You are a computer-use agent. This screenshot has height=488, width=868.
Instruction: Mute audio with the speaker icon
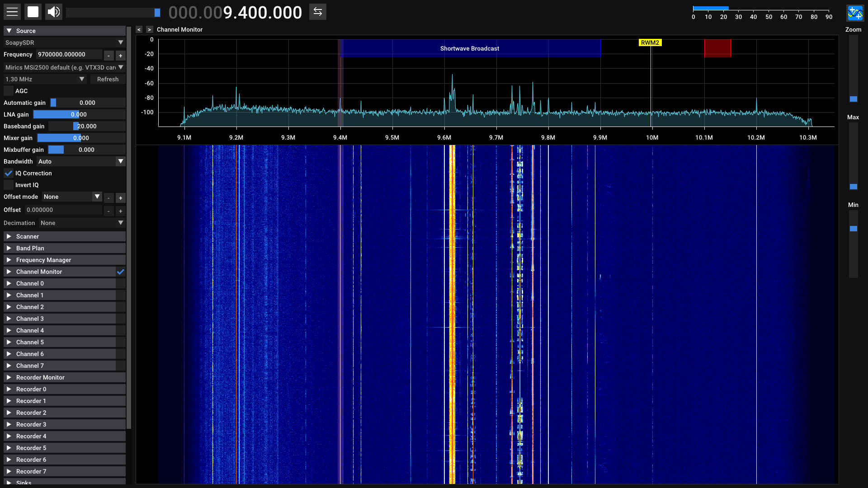tap(54, 12)
